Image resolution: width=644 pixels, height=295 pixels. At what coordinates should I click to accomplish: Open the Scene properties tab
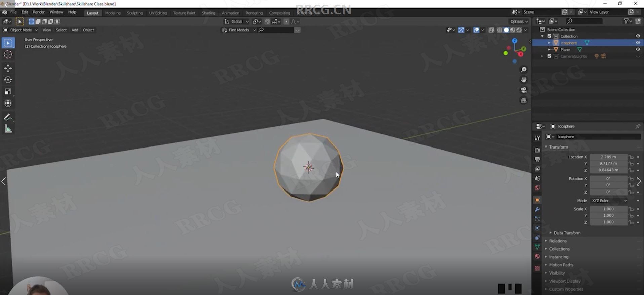pos(537,178)
